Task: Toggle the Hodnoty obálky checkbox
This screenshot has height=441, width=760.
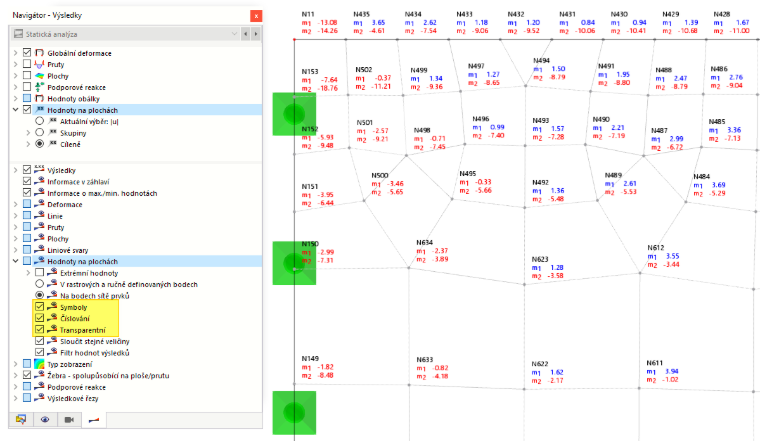Action: [27, 98]
